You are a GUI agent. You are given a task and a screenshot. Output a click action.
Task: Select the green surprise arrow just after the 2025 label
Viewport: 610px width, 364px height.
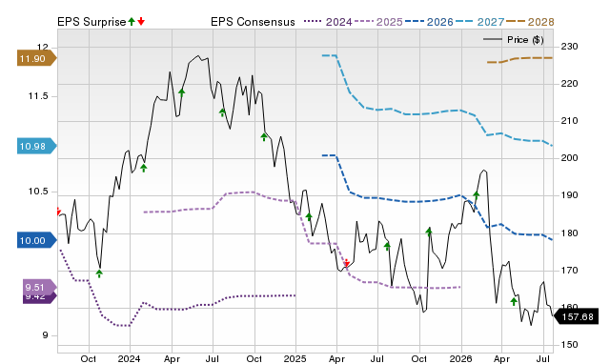(x=309, y=216)
